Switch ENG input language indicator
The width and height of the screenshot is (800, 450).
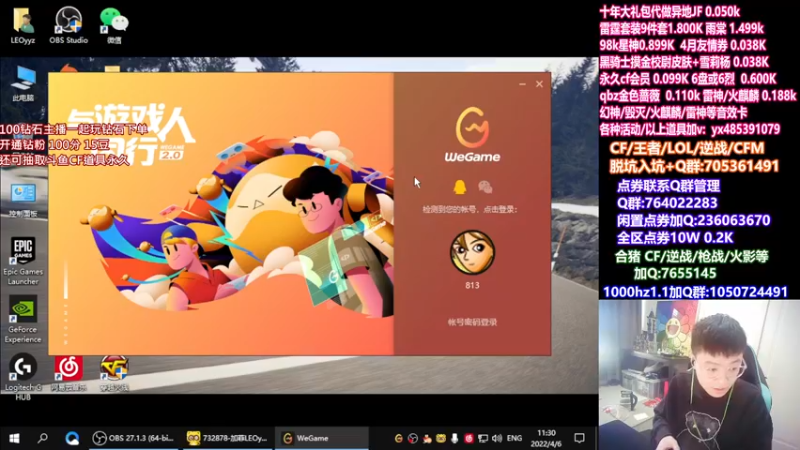(x=514, y=438)
